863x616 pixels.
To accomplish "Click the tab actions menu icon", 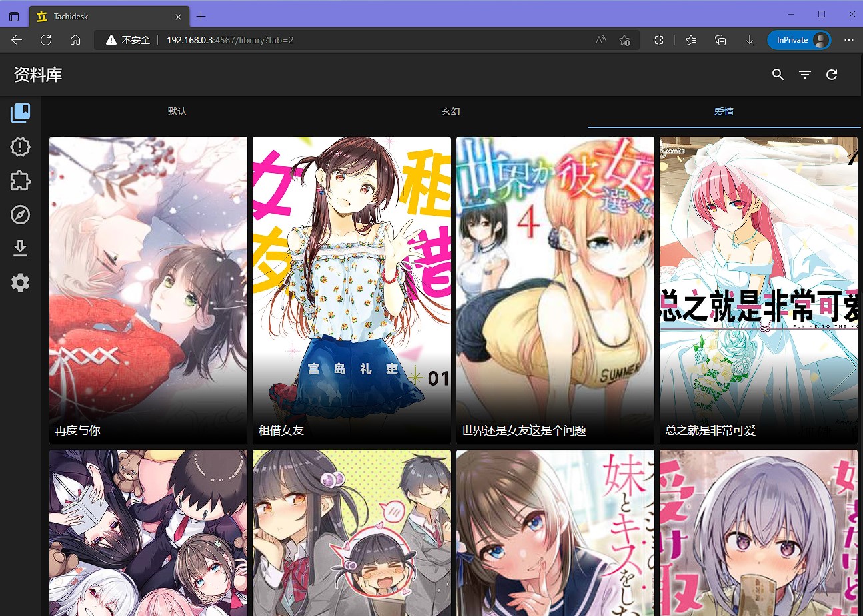I will point(14,16).
